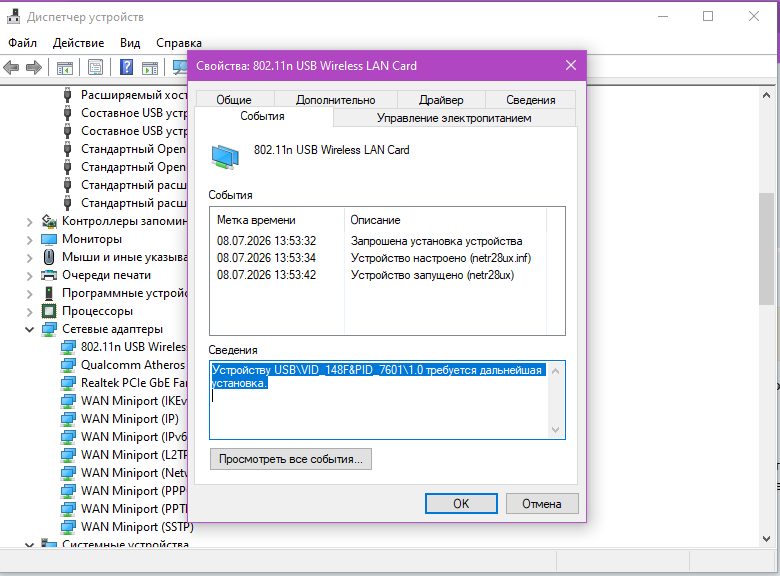780x576 pixels.
Task: Confirm the dialog with the OK button
Action: [461, 504]
